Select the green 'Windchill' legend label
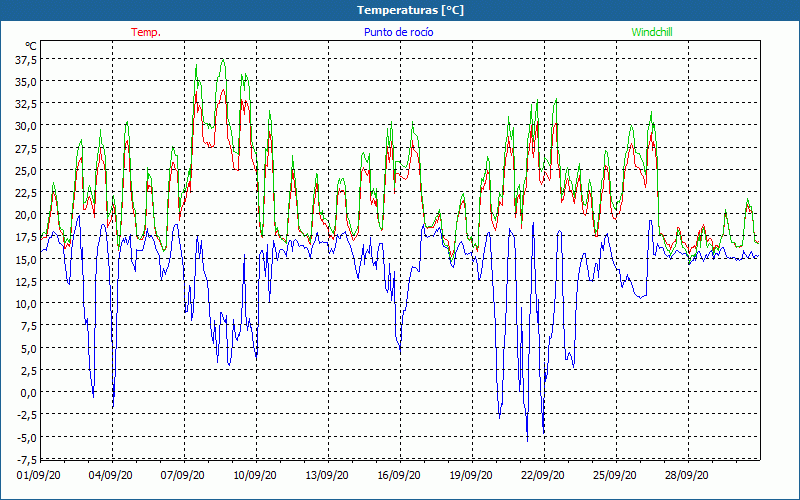Screen dimensions: 800x500 [652, 32]
